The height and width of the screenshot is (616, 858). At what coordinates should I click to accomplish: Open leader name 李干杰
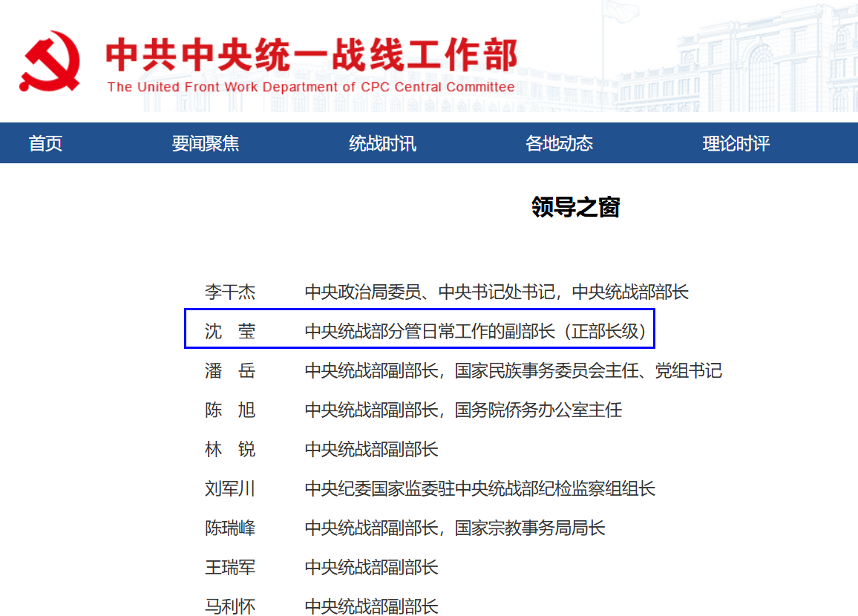coord(230,292)
